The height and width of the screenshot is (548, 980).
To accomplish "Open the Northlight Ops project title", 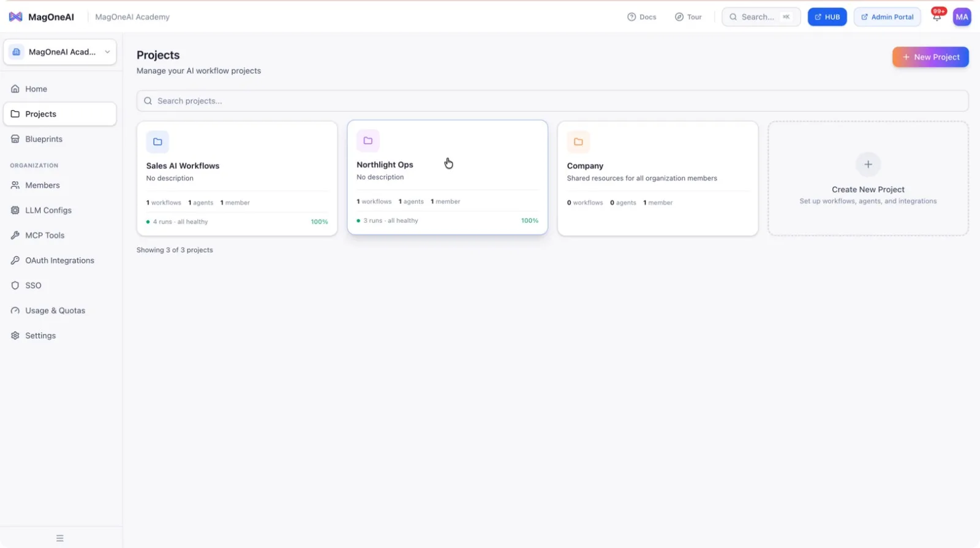I will 385,165.
